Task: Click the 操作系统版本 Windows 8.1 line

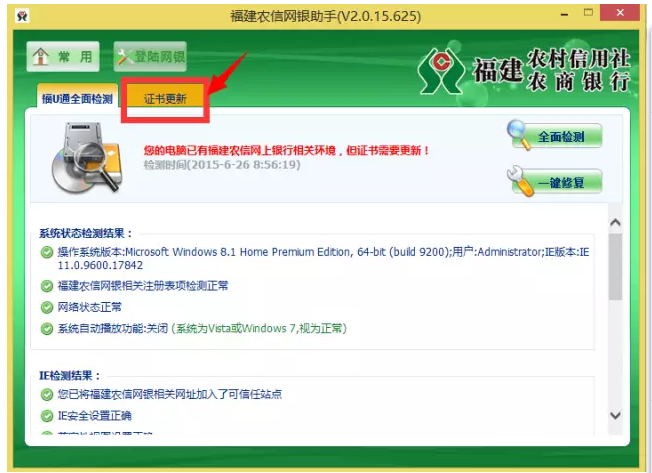Action: [x=323, y=258]
